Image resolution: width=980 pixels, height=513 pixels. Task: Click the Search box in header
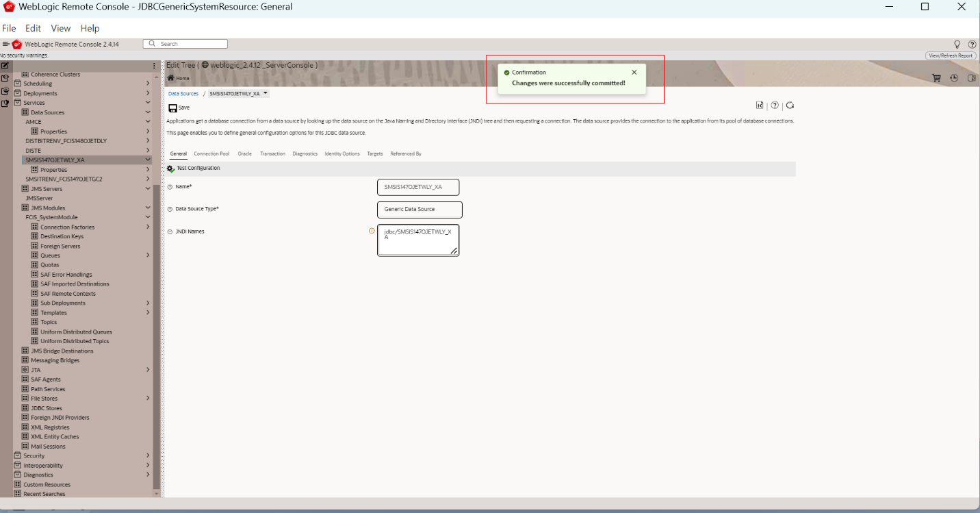pyautogui.click(x=185, y=44)
